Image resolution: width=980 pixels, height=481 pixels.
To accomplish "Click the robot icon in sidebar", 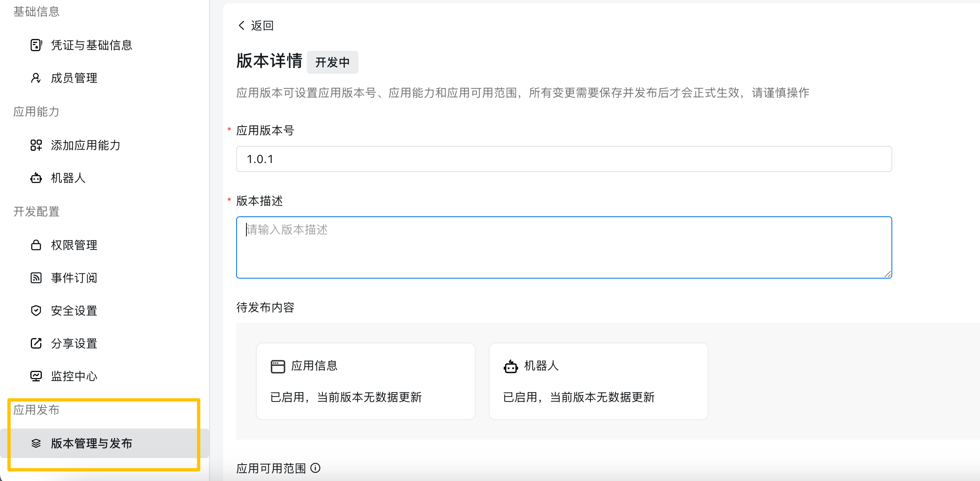I will (x=36, y=178).
